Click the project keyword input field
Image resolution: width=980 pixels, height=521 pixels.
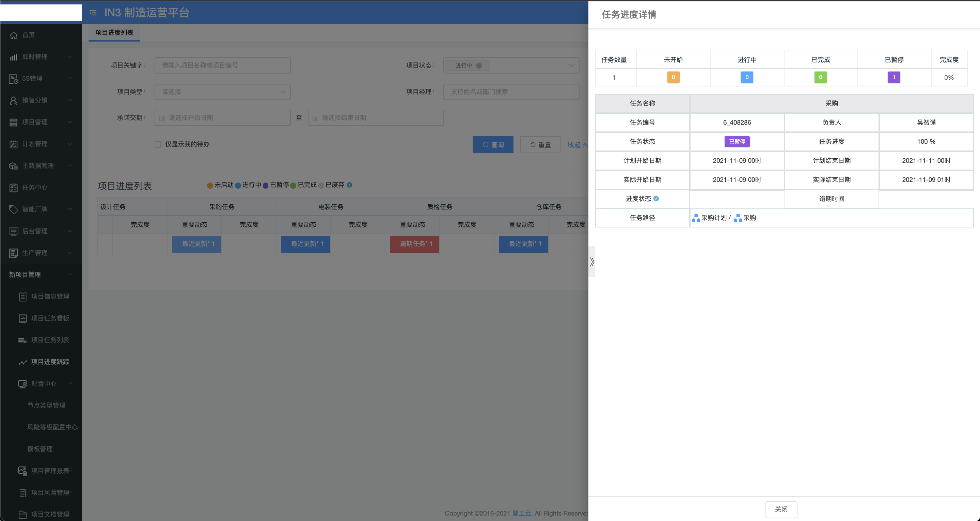click(x=223, y=65)
